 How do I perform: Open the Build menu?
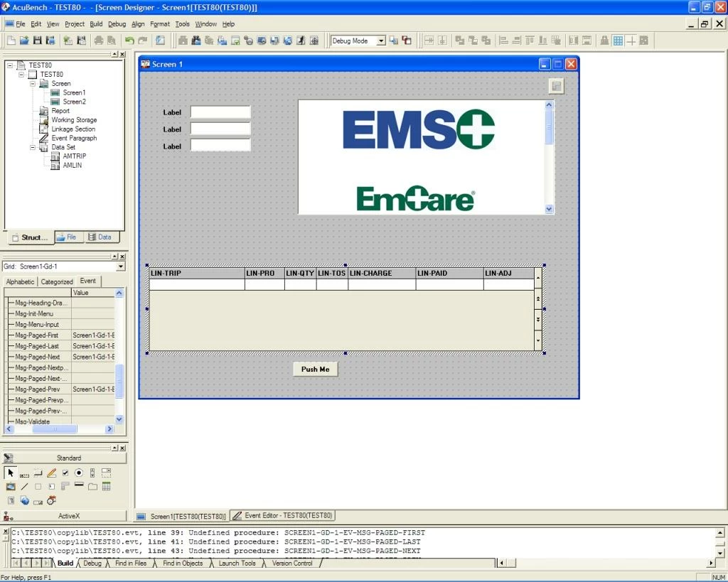tap(96, 23)
